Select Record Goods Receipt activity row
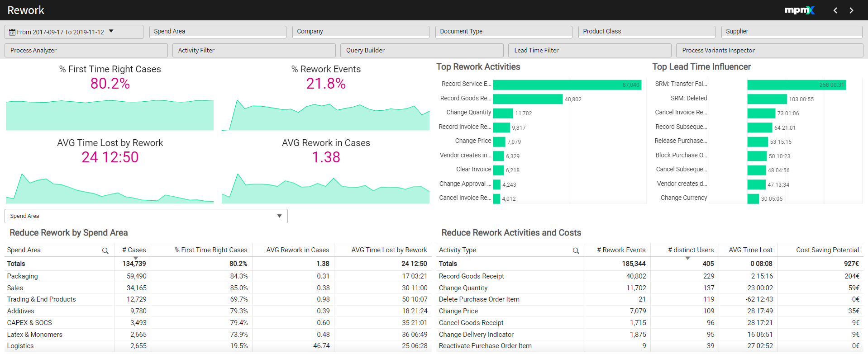The height and width of the screenshot is (354, 868). [649, 276]
